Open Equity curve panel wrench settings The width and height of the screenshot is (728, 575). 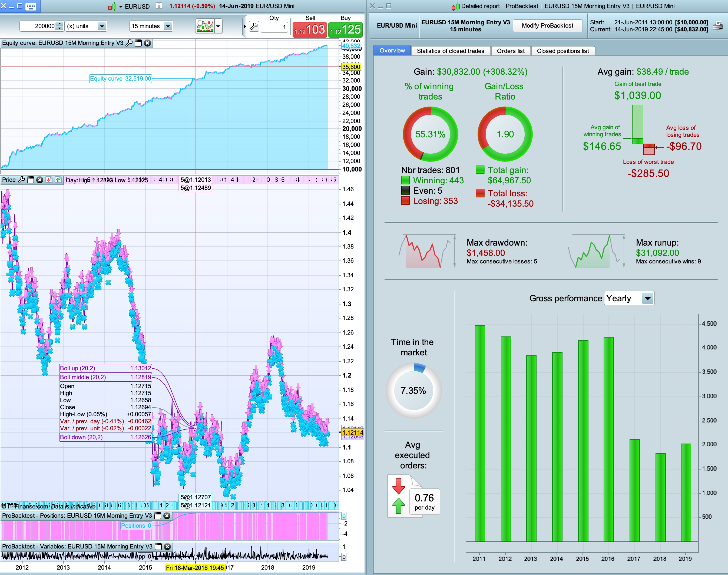pos(129,43)
